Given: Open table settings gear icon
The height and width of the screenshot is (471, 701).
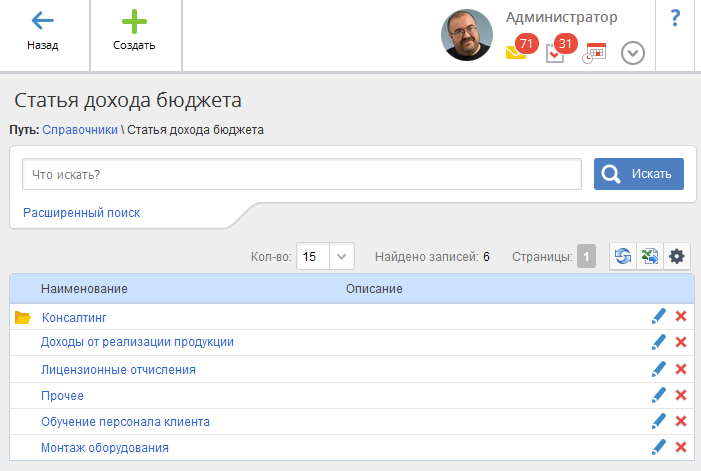Looking at the screenshot, I should coord(676,257).
